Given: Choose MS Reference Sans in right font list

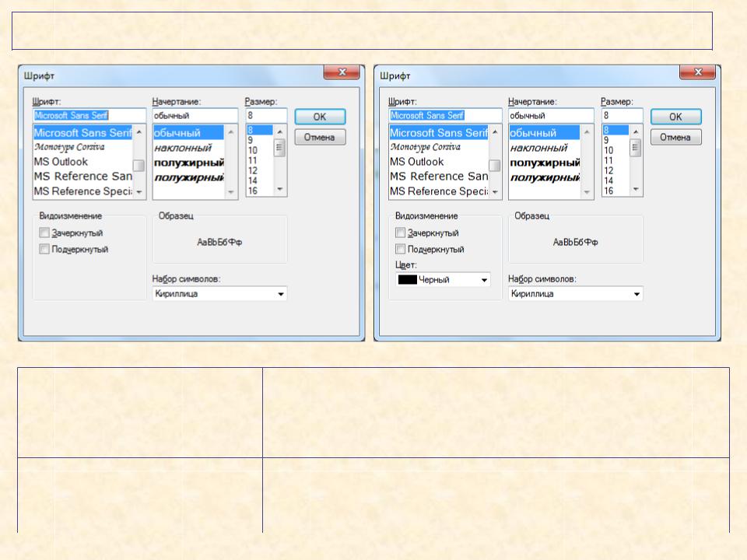Looking at the screenshot, I should coord(439,177).
